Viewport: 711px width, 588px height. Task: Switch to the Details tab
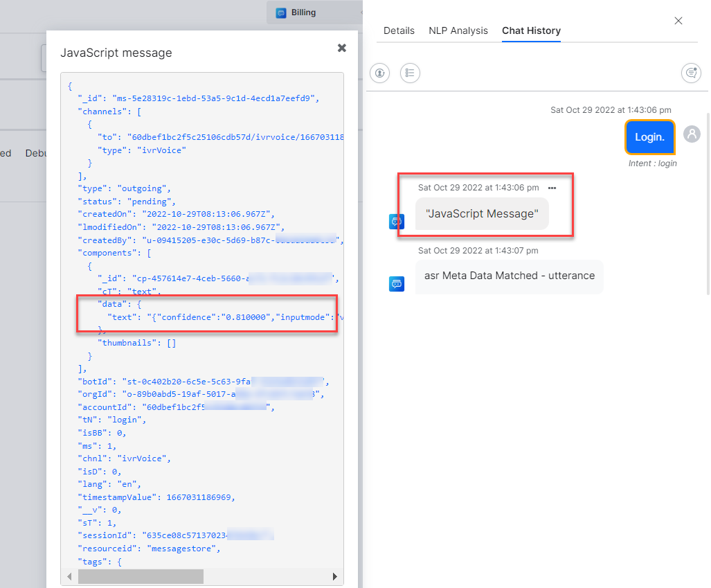[x=399, y=30]
